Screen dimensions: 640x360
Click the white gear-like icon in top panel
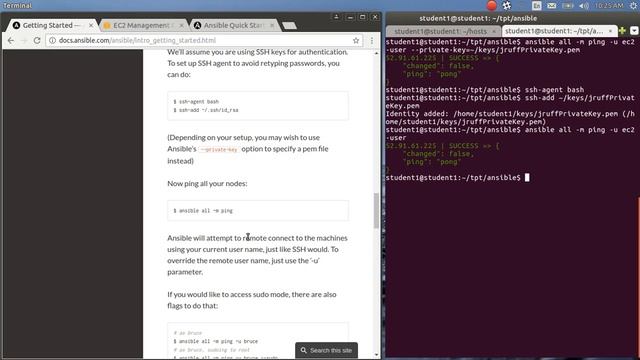tap(507, 5)
